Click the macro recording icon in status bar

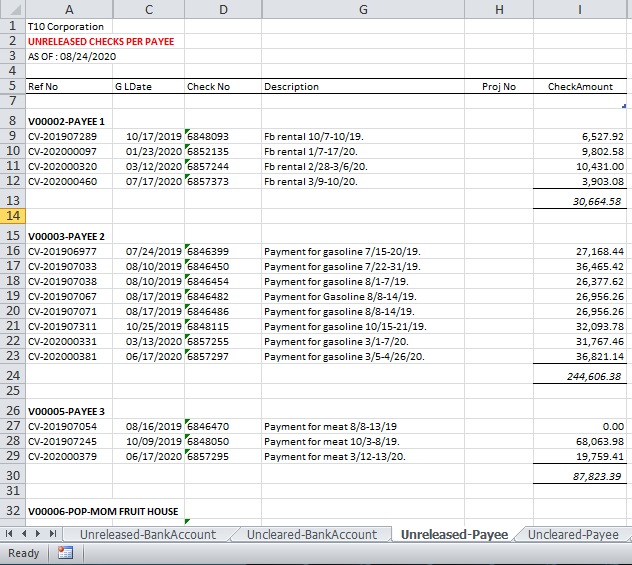coord(65,553)
